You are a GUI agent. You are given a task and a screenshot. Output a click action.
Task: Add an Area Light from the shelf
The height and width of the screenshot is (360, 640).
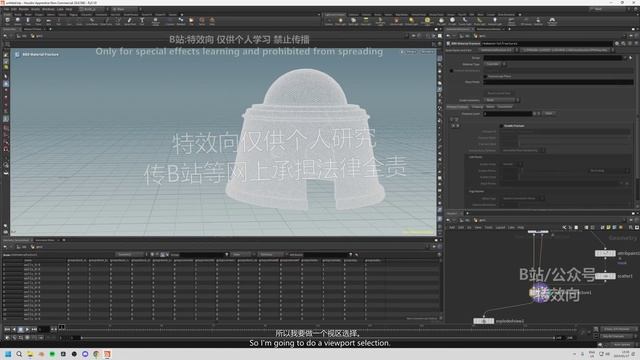(366, 21)
